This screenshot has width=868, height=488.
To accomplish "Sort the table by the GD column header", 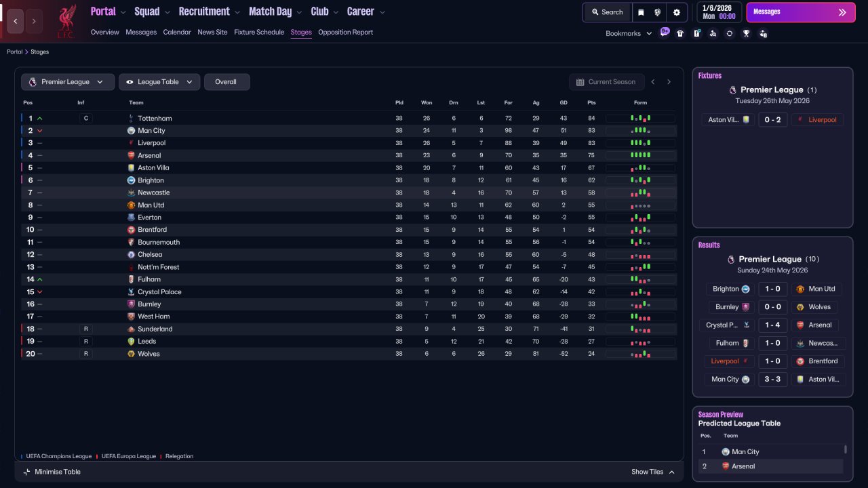I will [x=564, y=102].
